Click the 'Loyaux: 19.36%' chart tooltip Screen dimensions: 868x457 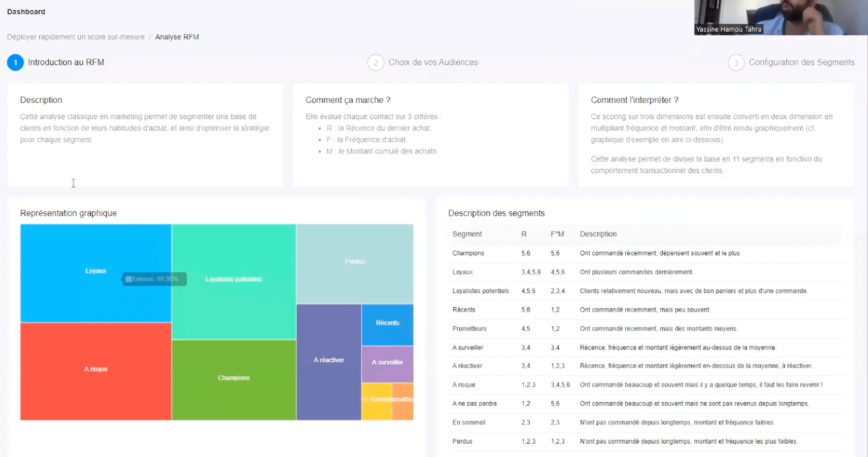[x=155, y=279]
